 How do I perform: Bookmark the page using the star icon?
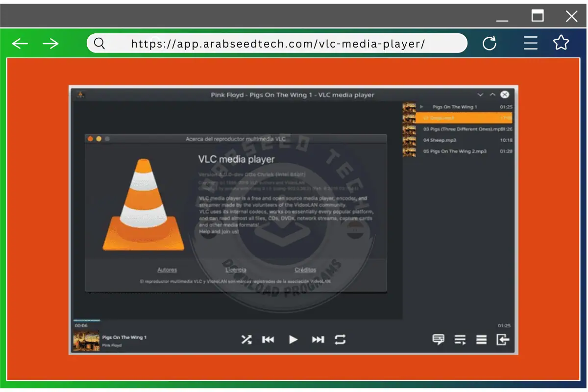click(x=561, y=43)
